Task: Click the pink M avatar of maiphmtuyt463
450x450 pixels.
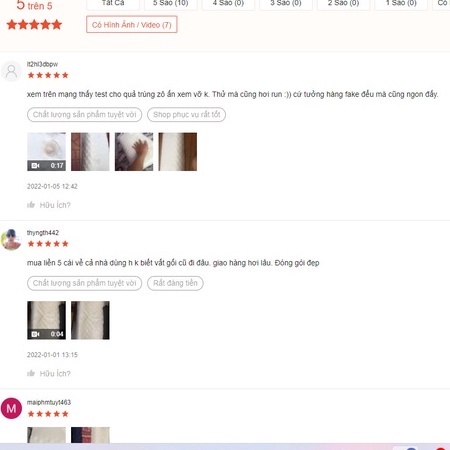Action: click(x=11, y=408)
